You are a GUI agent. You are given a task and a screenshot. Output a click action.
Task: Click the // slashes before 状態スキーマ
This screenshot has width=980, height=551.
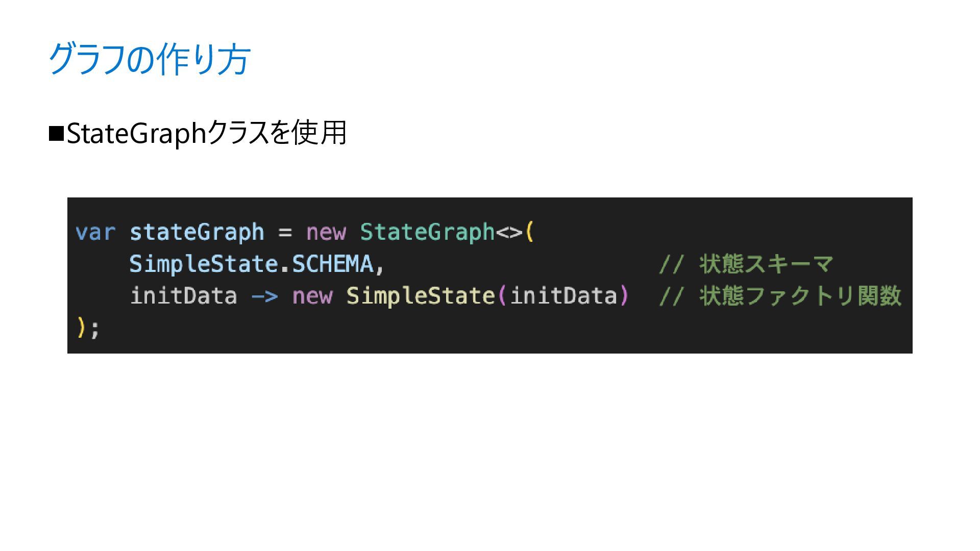tap(672, 264)
